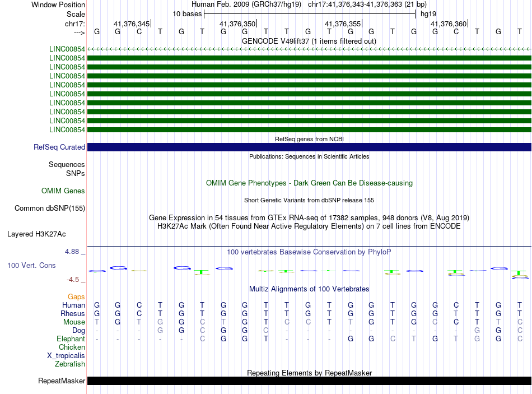This screenshot has width=532, height=394.
Task: Click the -4.5 lower scale value
Action: point(73,280)
